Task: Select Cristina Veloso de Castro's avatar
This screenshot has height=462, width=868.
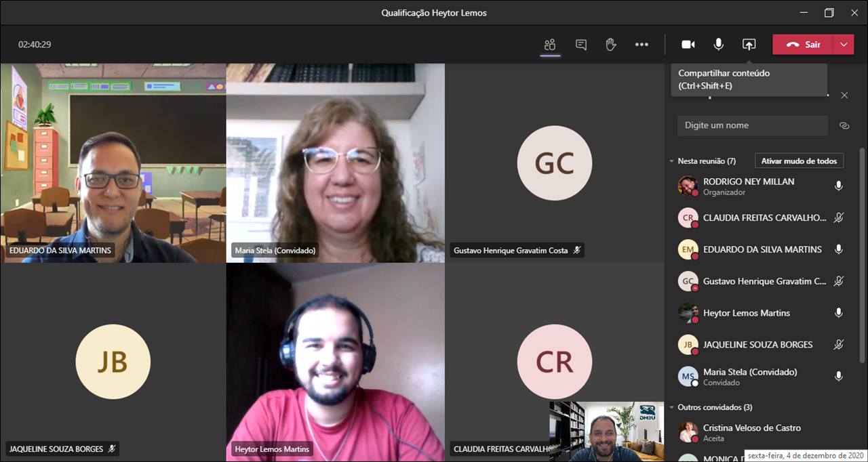Action: coord(688,432)
